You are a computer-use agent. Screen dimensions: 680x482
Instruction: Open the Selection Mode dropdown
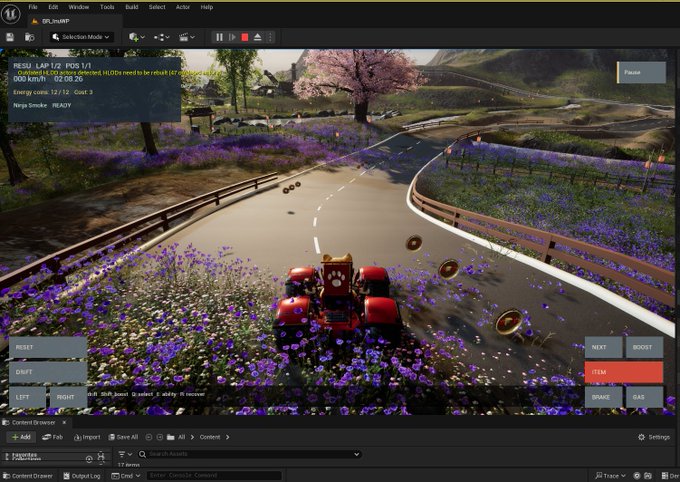[x=81, y=37]
